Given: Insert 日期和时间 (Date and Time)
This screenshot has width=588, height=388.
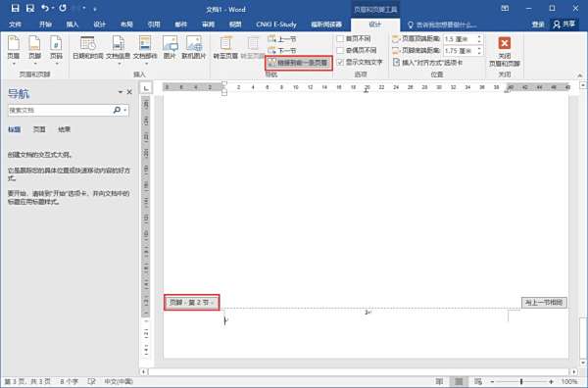Looking at the screenshot, I should 88,48.
